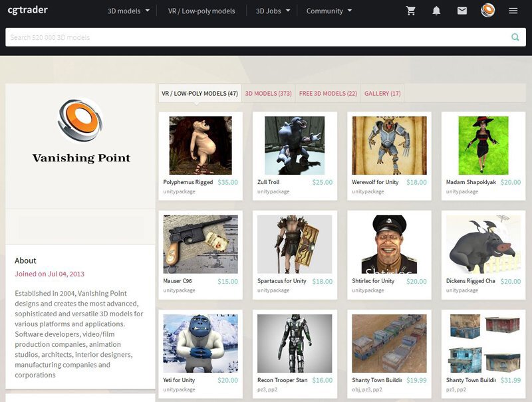Click the $16.00 Recon Trooper price
The height and width of the screenshot is (402, 532).
click(323, 380)
